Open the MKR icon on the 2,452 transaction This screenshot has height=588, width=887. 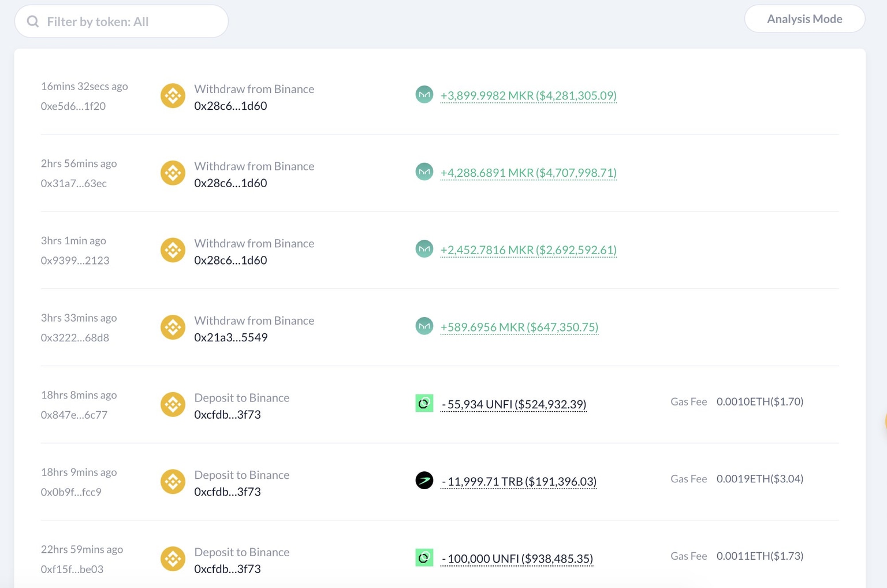(x=424, y=249)
